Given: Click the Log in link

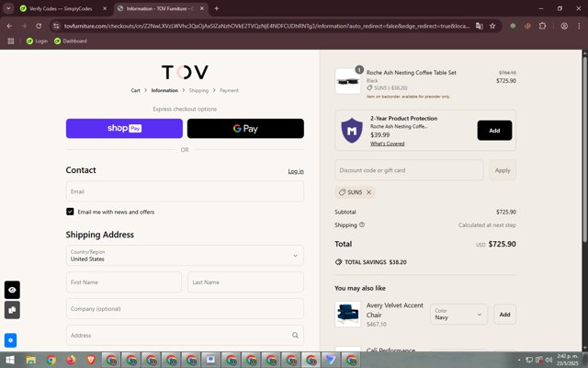Looking at the screenshot, I should 296,171.
